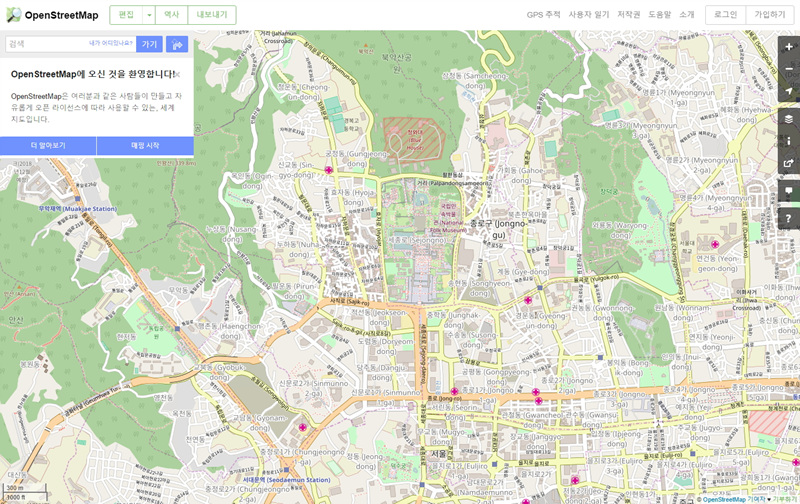Screen dimensions: 800x504
Task: Open the 기부하기 donate link
Action: tap(786, 499)
